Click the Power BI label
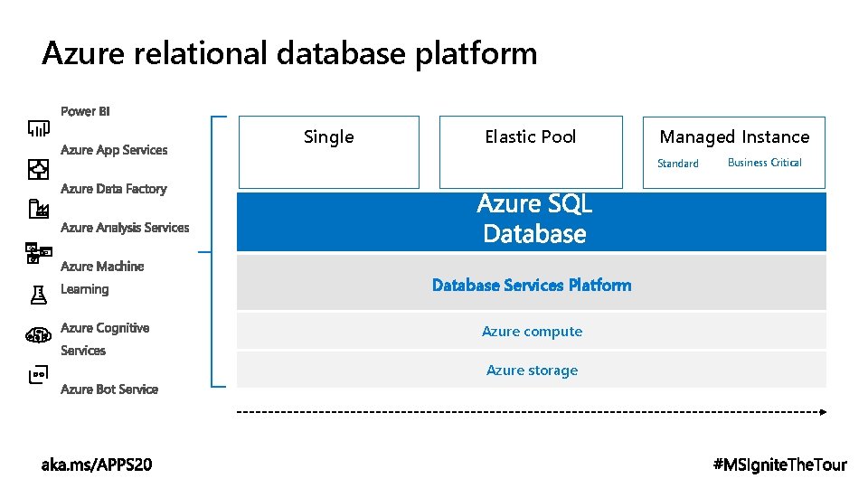The image size is (868, 488). click(x=85, y=111)
